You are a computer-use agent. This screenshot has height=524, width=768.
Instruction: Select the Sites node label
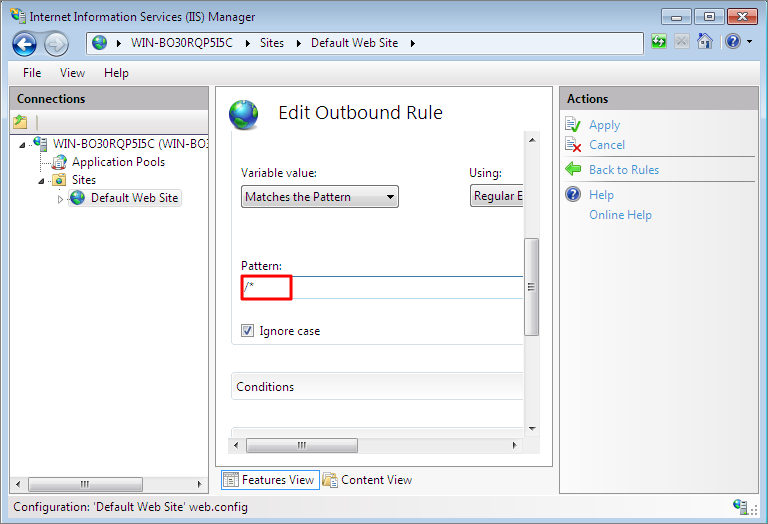click(x=84, y=180)
